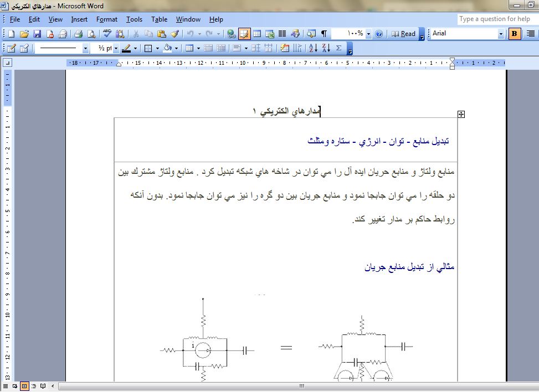Open the line weight ½ pt dropdown

tap(115, 48)
